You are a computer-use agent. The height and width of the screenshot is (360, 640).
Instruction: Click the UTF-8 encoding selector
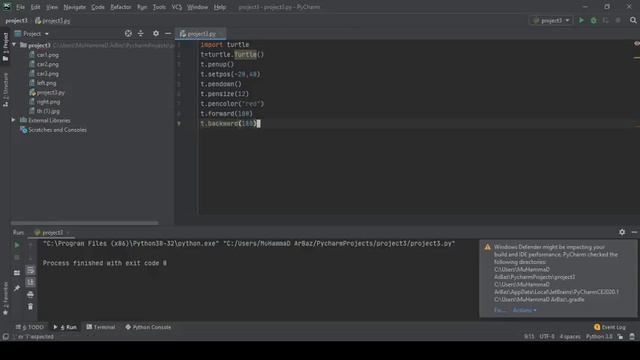[x=547, y=337]
